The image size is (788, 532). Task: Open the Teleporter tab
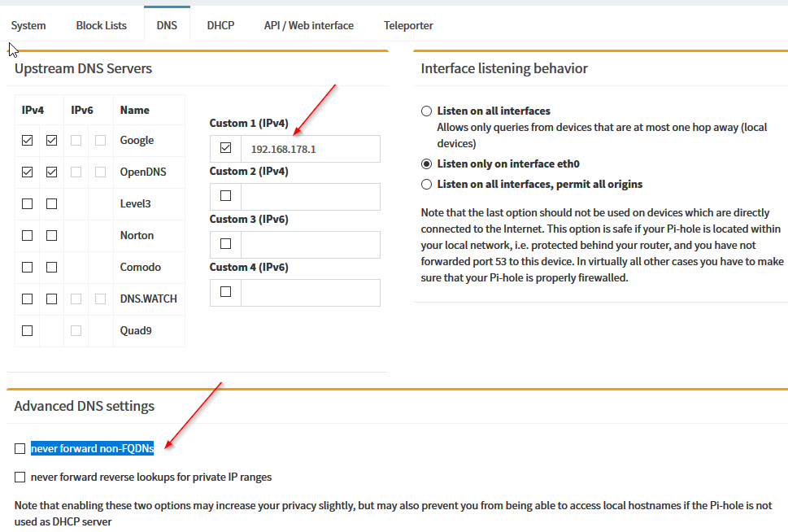point(408,25)
